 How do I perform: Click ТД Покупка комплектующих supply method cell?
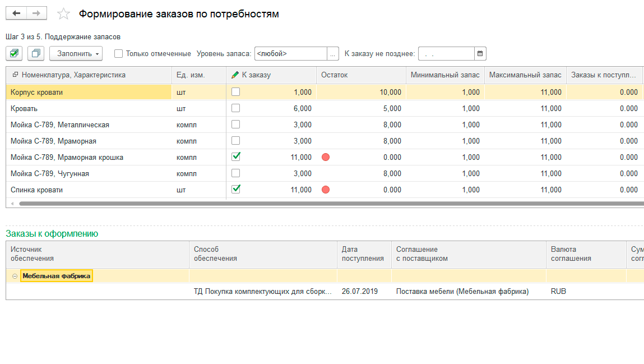pyautogui.click(x=262, y=291)
